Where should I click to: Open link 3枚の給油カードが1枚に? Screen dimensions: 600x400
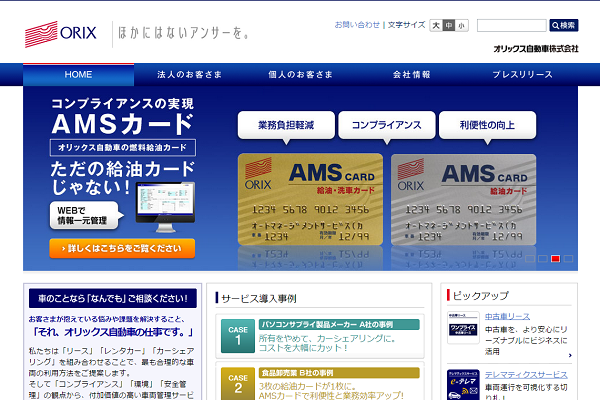coord(331,390)
